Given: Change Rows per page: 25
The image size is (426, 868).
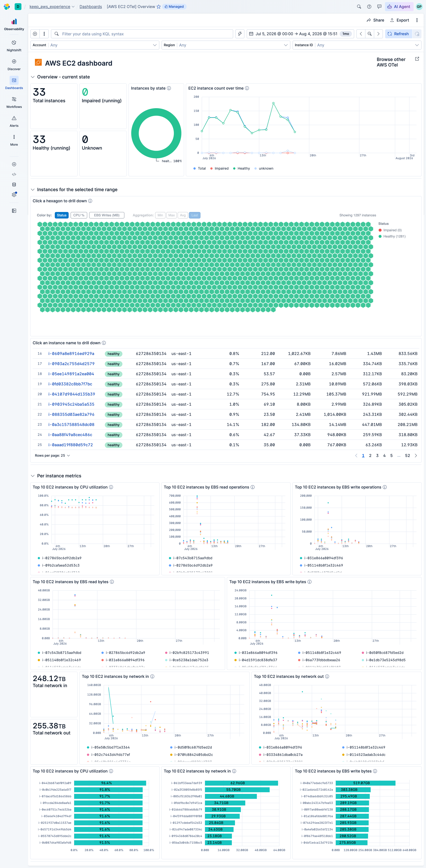Looking at the screenshot, I should [52, 456].
